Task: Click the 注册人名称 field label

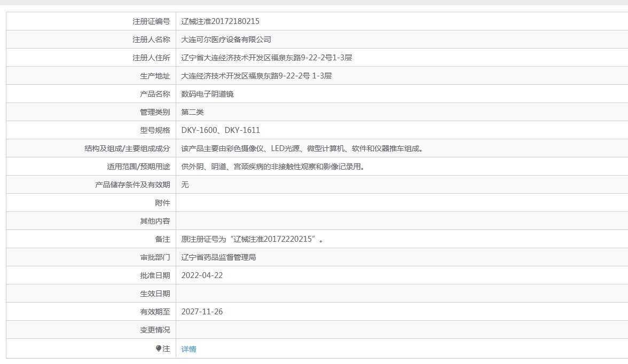Action: click(152, 39)
